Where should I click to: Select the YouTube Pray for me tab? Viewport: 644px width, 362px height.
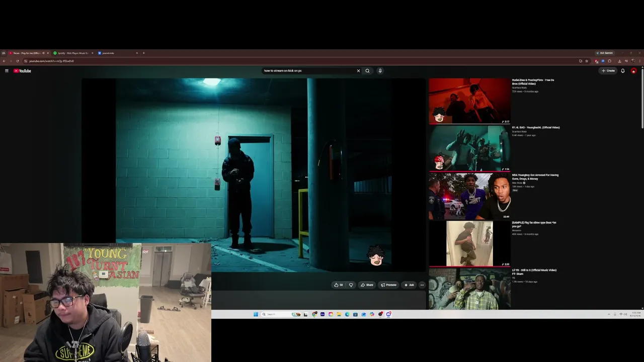[29, 53]
